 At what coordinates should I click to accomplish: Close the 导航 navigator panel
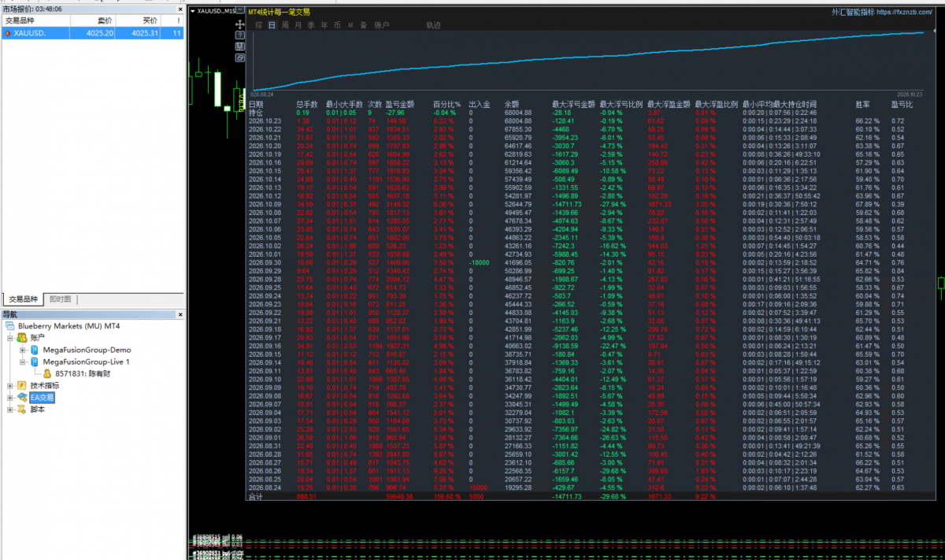pos(180,315)
